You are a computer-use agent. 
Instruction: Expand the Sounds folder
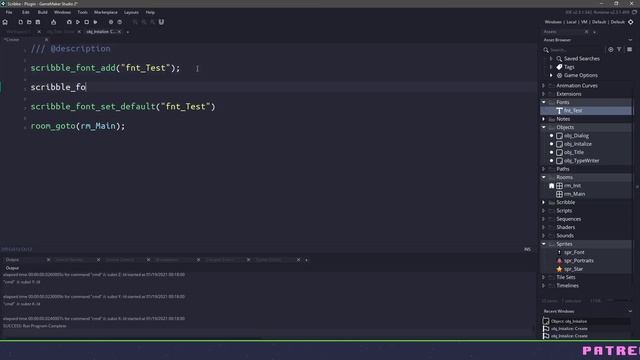click(x=544, y=236)
